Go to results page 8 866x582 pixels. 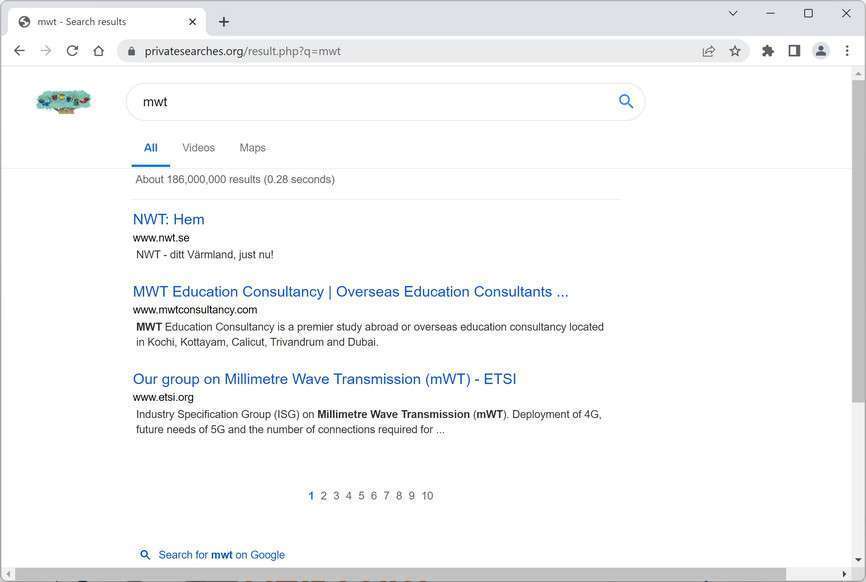[399, 496]
